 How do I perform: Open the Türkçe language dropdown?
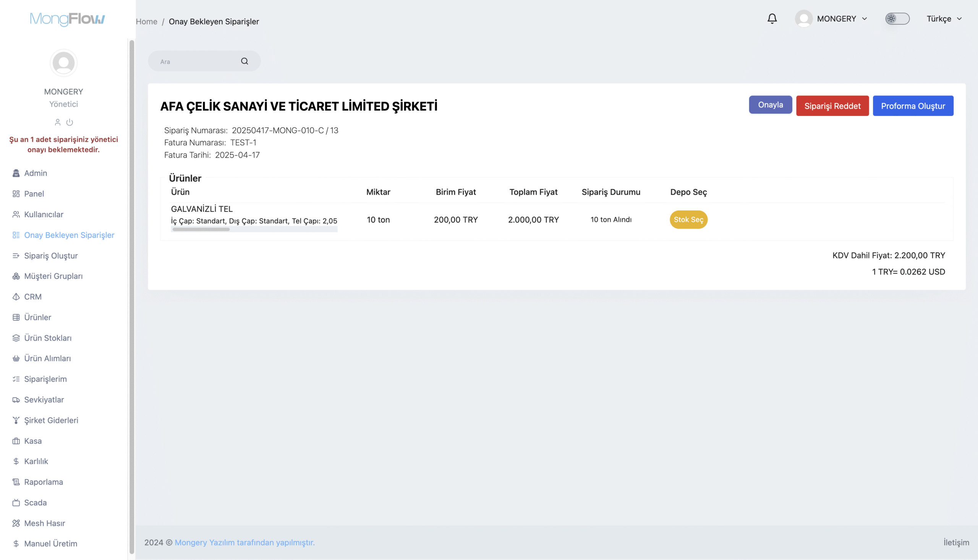pyautogui.click(x=944, y=18)
